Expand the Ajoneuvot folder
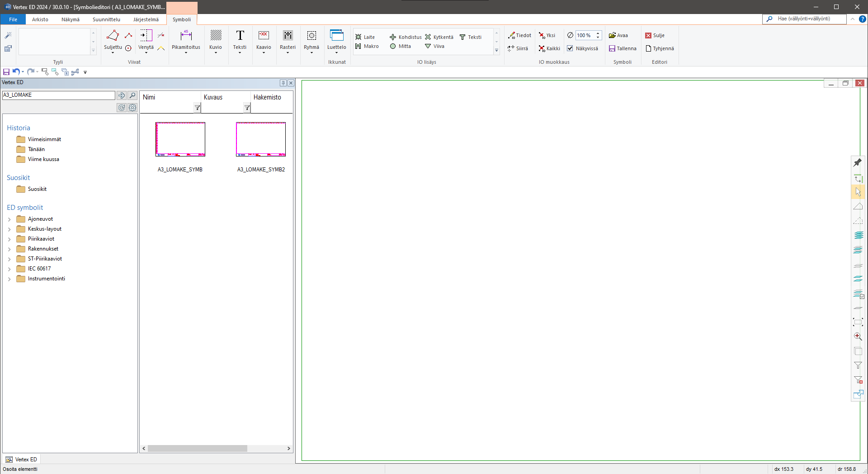868x474 pixels. [9, 219]
